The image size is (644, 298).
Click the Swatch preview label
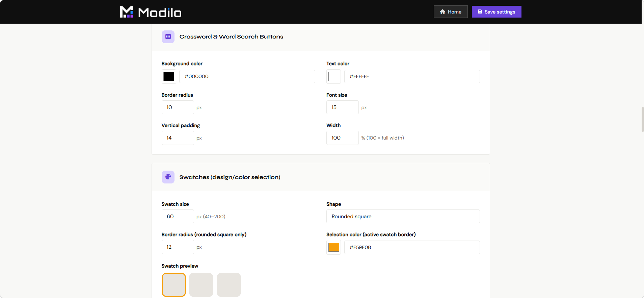180,266
